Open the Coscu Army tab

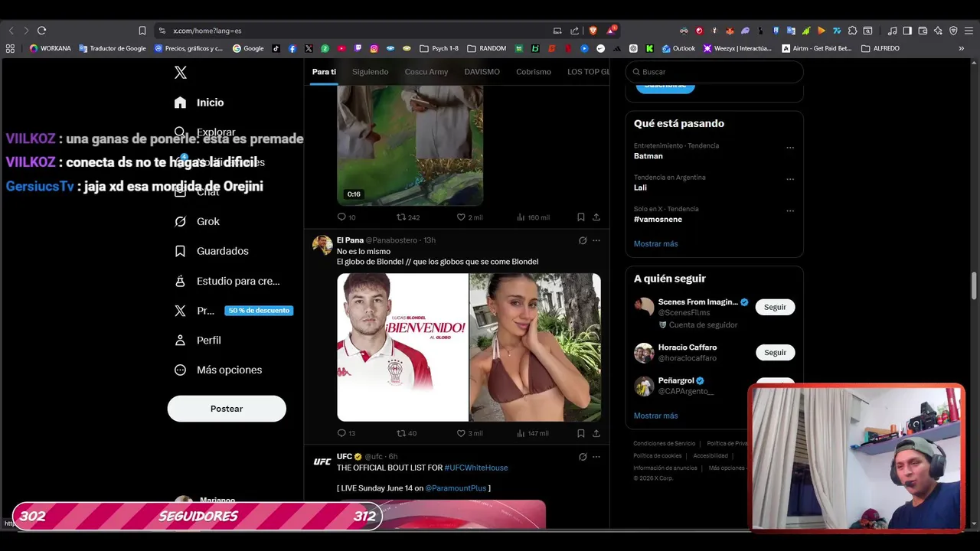tap(426, 72)
